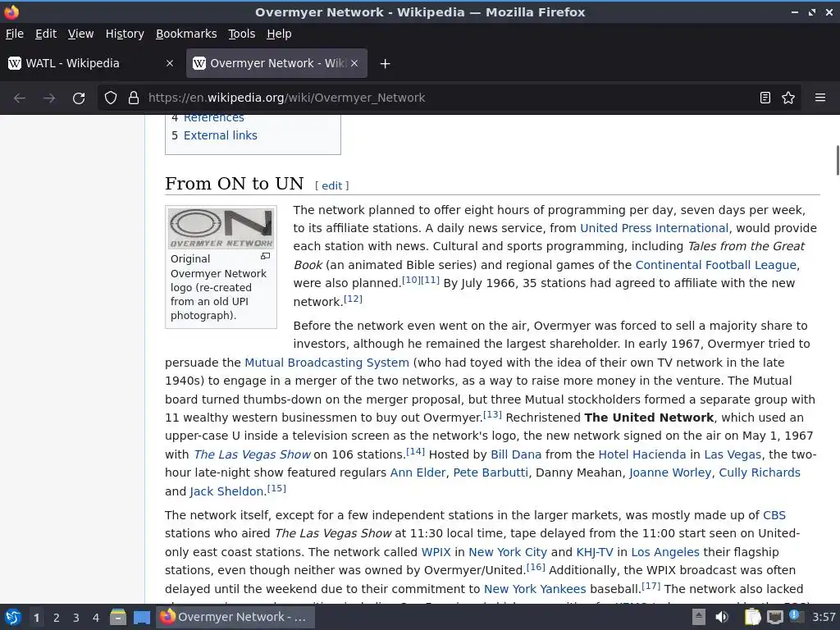Open the File menu
840x630 pixels.
pos(15,34)
